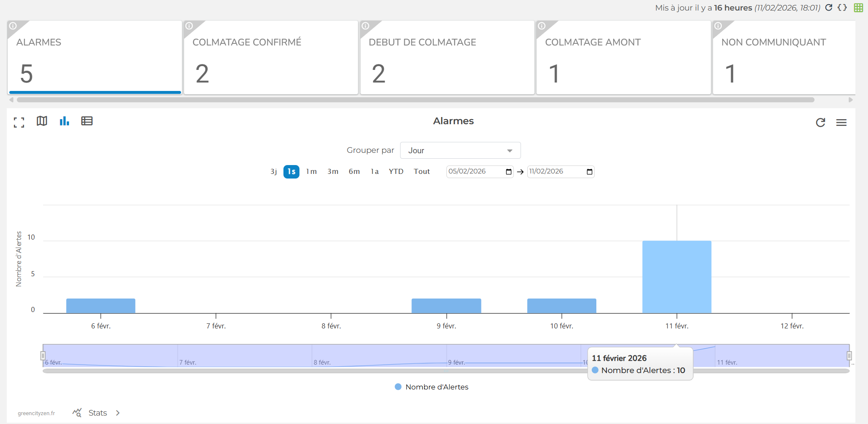This screenshot has height=424, width=868.
Task: Open the JSON curly braces icon
Action: point(842,8)
